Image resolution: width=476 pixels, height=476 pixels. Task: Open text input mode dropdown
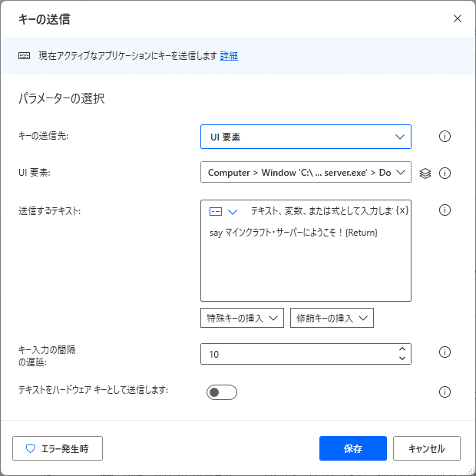point(233,212)
